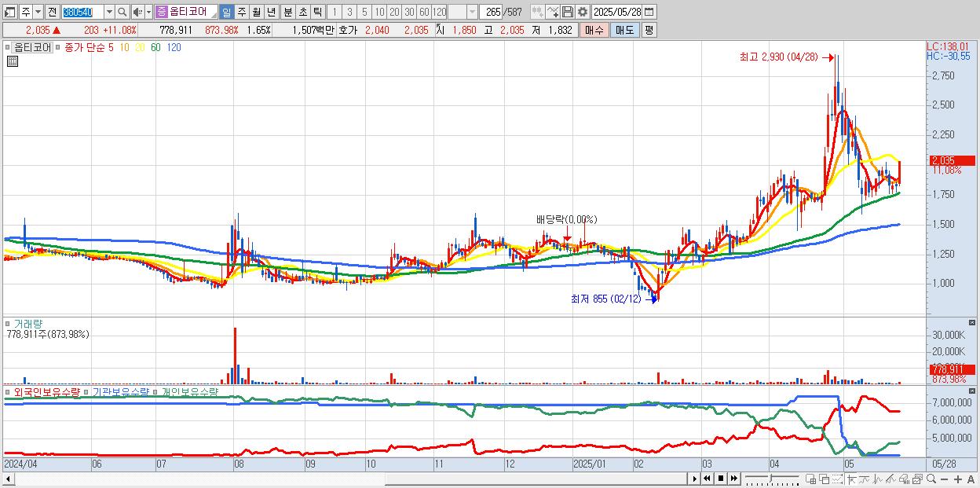The height and width of the screenshot is (488, 980).
Task: Click the plus zoom-in icon at bottom
Action: click(x=957, y=479)
